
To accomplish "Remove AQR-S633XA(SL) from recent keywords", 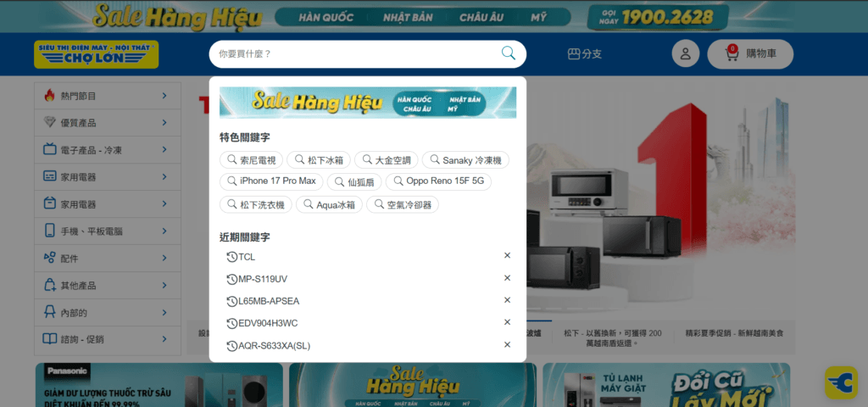I will point(507,344).
